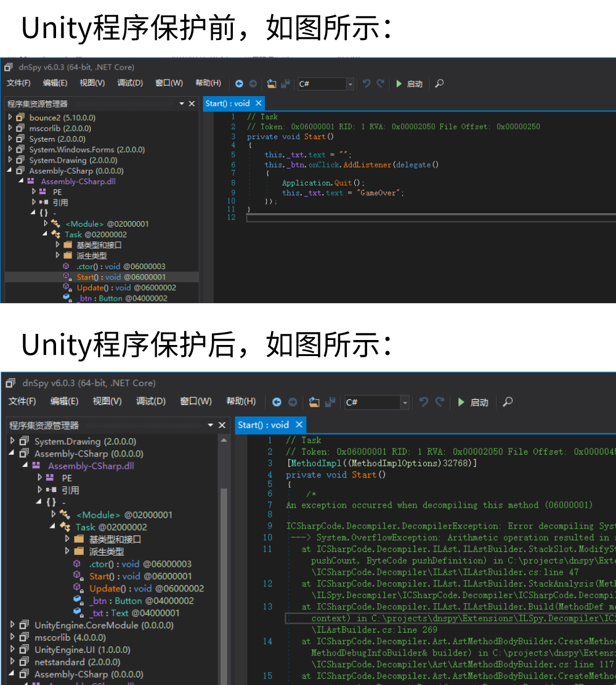Open 调试(D) menu in upper window
Screen dimensions: 616x685
[x=130, y=83]
